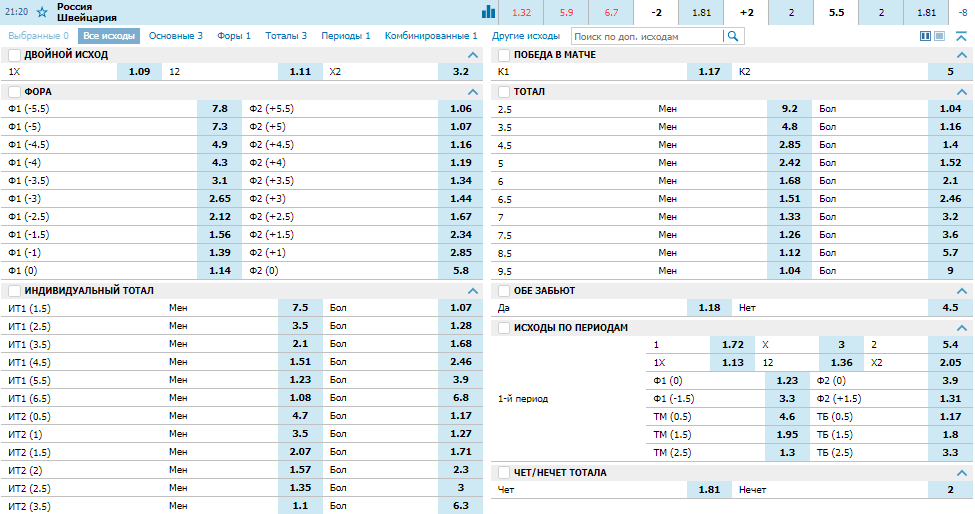
Task: Tick the ДВОЙНОЙ ИСХОД checkbox
Action: [15, 55]
